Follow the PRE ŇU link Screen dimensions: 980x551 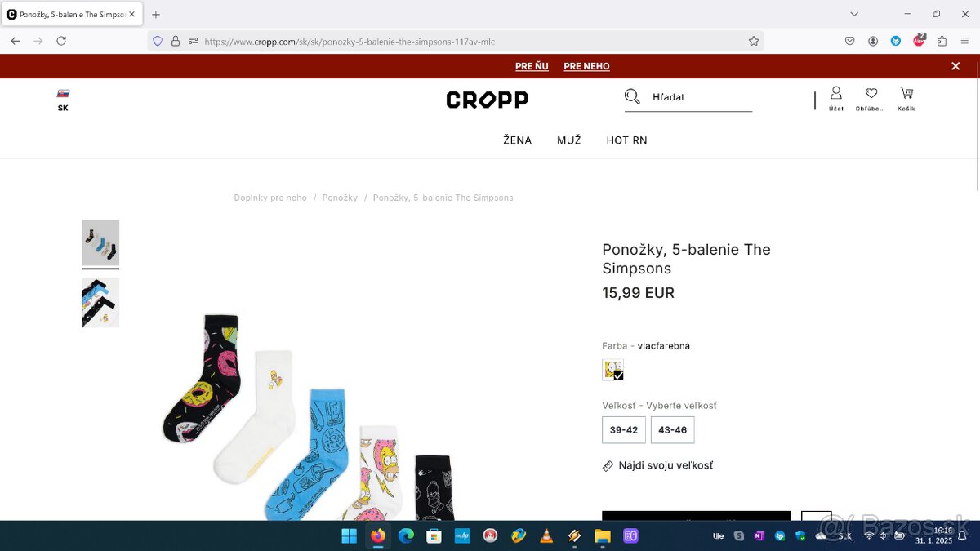(532, 66)
